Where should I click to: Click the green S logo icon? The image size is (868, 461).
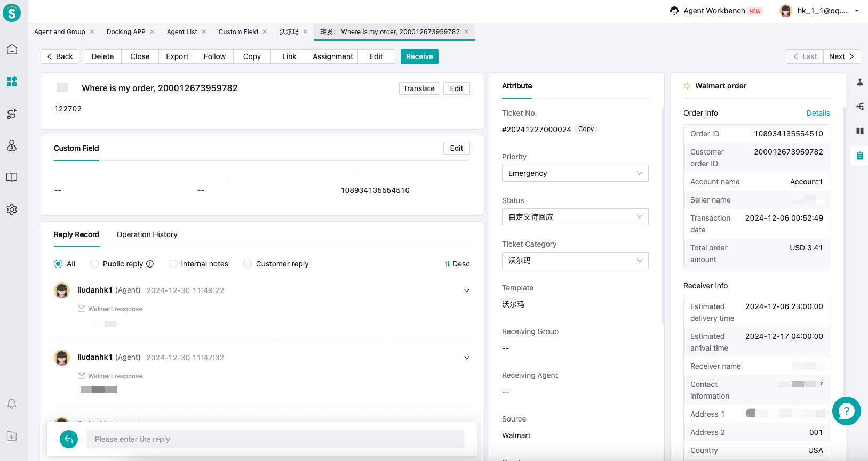pyautogui.click(x=12, y=12)
